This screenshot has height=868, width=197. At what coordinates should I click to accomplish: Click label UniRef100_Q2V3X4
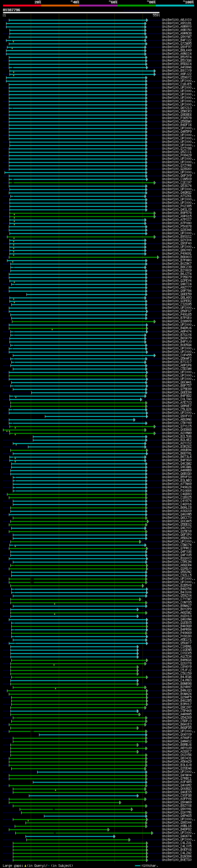click(177, 240)
